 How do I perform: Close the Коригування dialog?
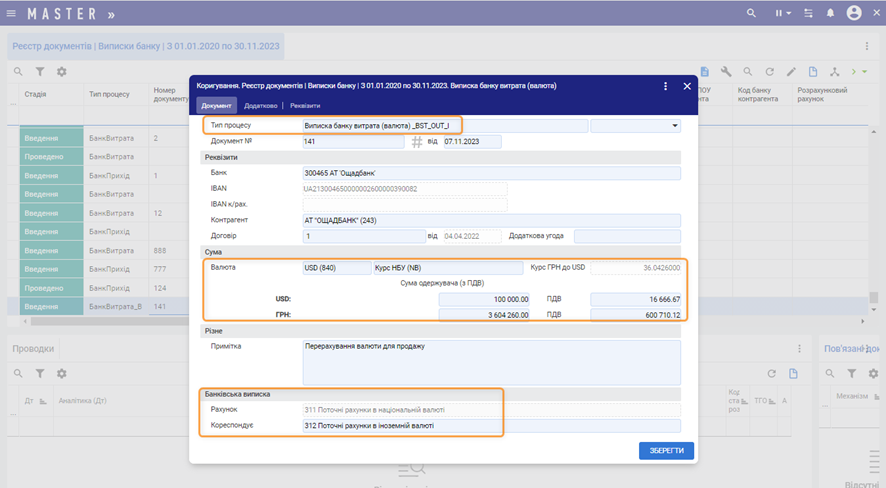(688, 86)
